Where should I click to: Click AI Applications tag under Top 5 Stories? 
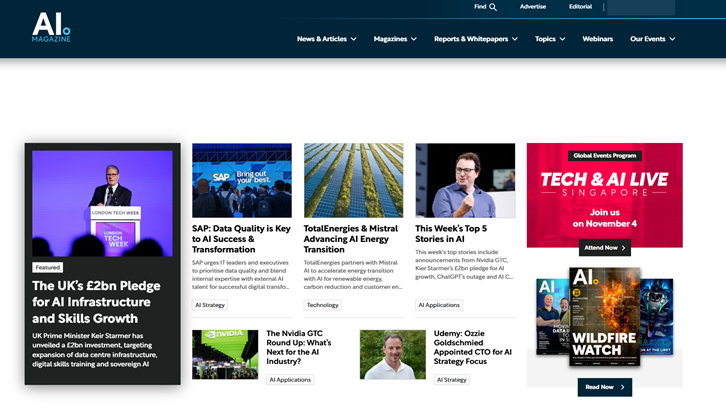pyautogui.click(x=439, y=305)
